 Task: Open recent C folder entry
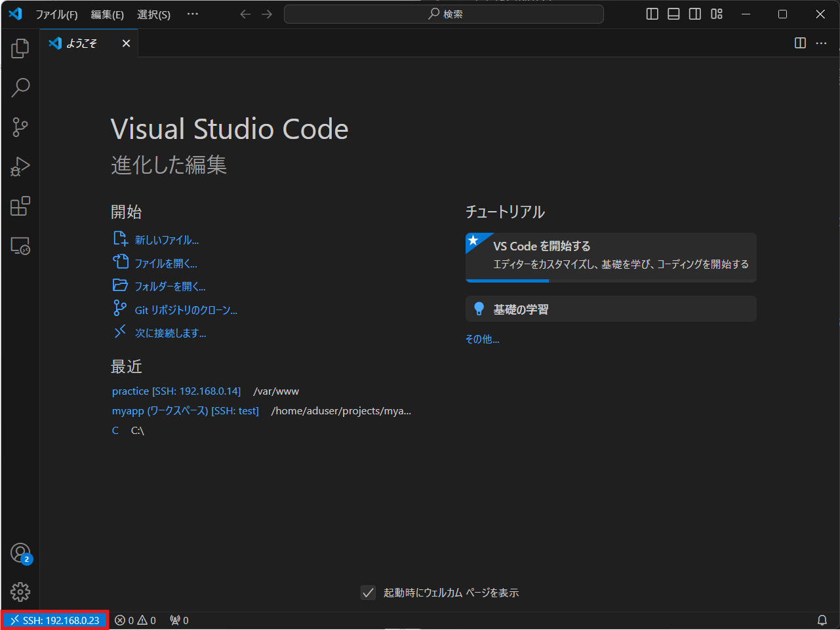tap(115, 431)
